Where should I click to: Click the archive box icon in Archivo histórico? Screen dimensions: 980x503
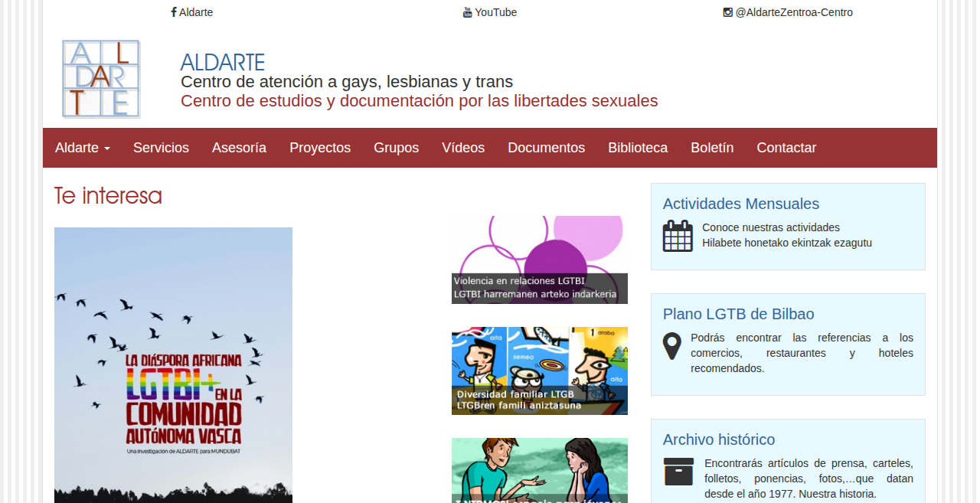pos(679,472)
